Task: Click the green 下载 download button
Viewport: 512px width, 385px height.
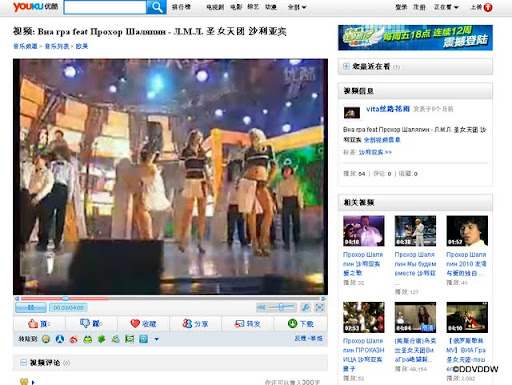Action: 300,323
